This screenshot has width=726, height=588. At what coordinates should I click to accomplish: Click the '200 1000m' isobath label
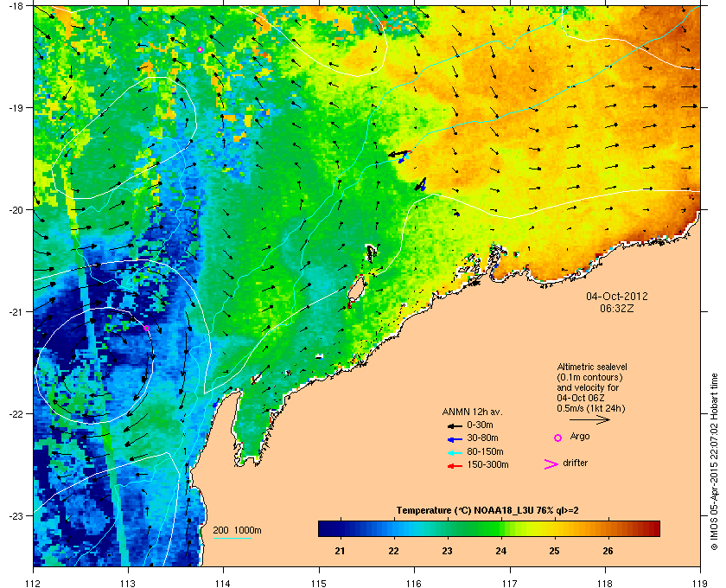[x=237, y=531]
